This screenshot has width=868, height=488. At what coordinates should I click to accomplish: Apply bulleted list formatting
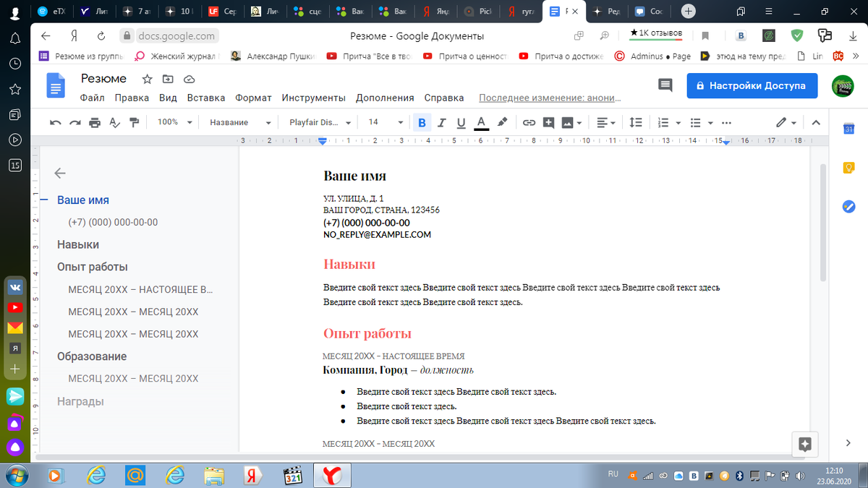696,123
